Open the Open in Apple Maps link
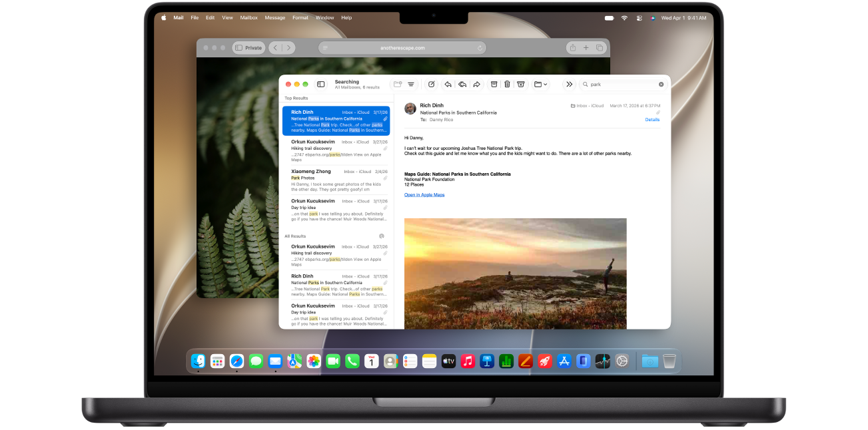This screenshot has height=430, width=868. (x=424, y=195)
